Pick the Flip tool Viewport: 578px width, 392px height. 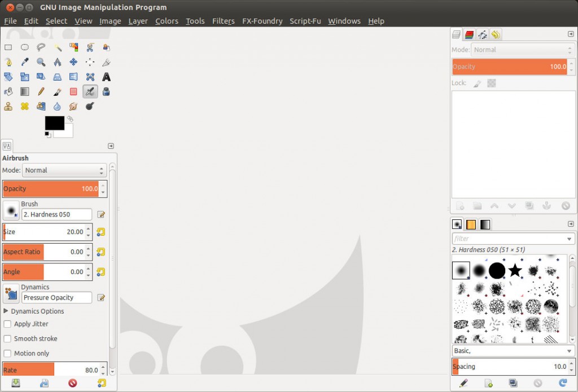pos(74,77)
